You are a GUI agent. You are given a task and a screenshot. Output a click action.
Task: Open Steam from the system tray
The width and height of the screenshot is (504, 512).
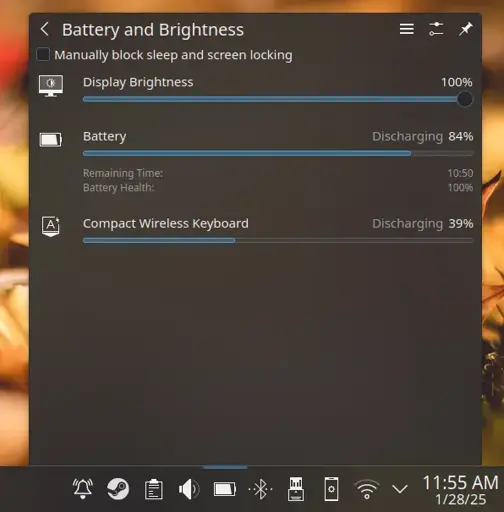pos(118,489)
